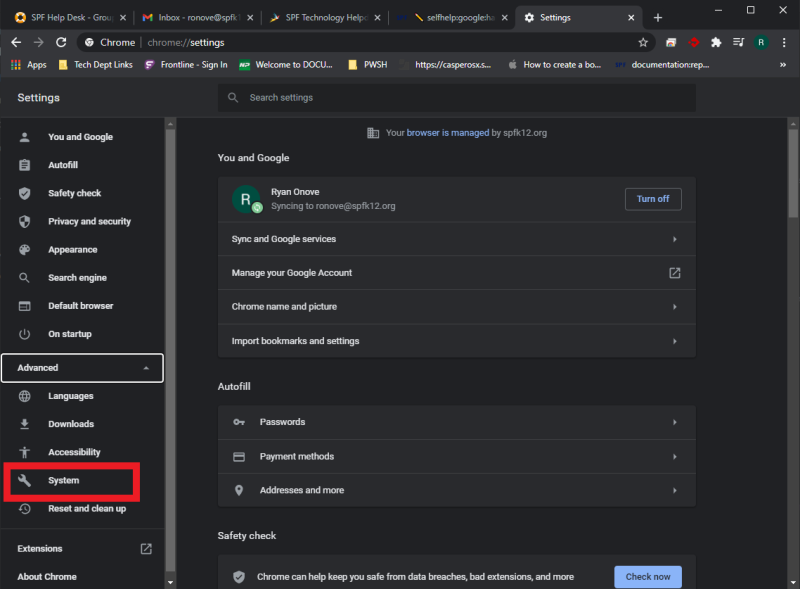Click the Check now safety button
The width and height of the screenshot is (800, 589).
[x=647, y=576]
